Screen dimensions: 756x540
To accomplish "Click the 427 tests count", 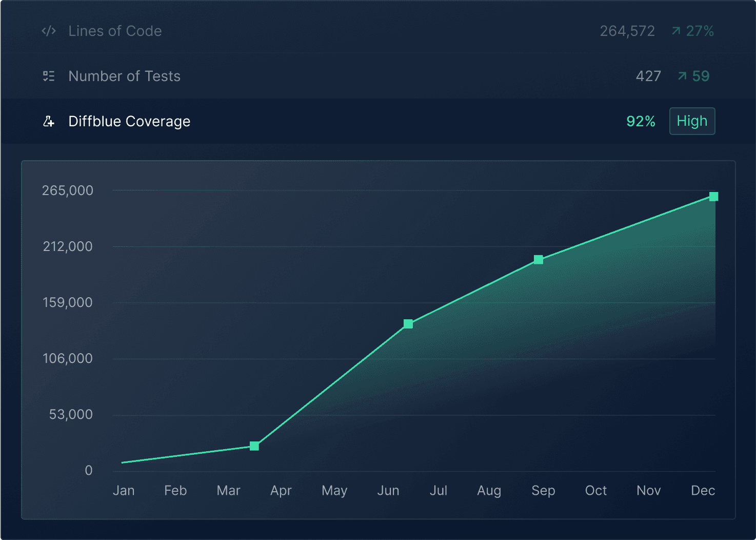I will (648, 76).
